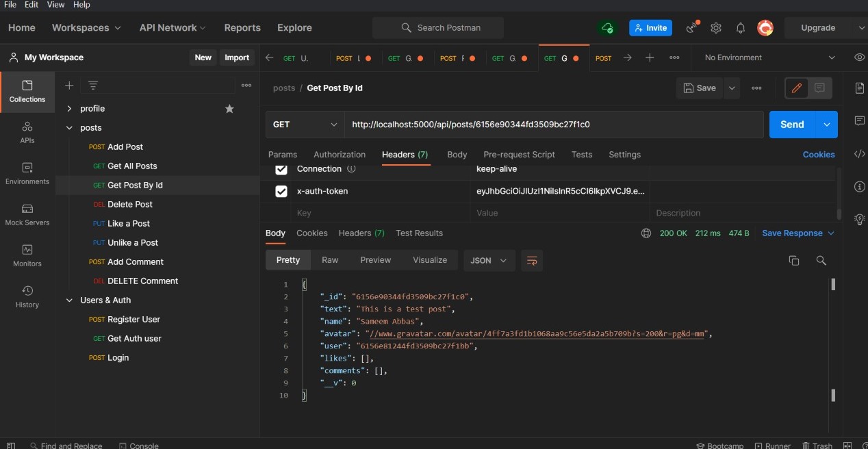Click the Send button

coord(792,125)
